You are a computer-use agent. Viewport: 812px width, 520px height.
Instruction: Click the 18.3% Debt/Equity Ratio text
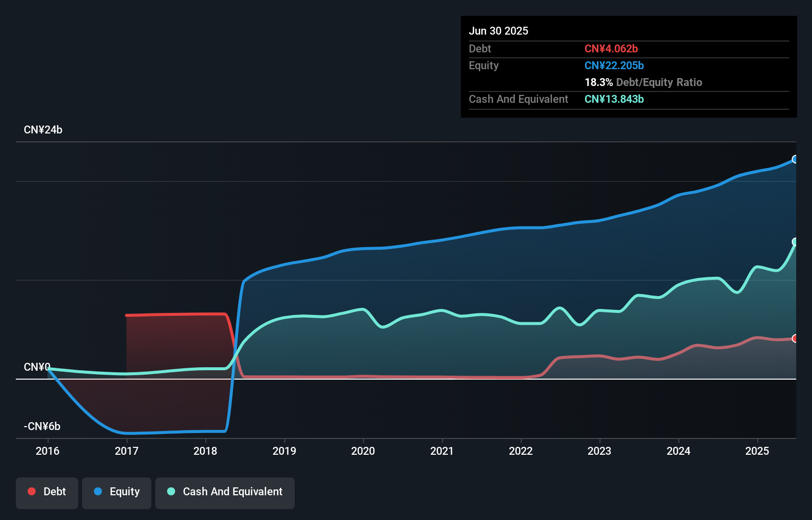[x=643, y=83]
